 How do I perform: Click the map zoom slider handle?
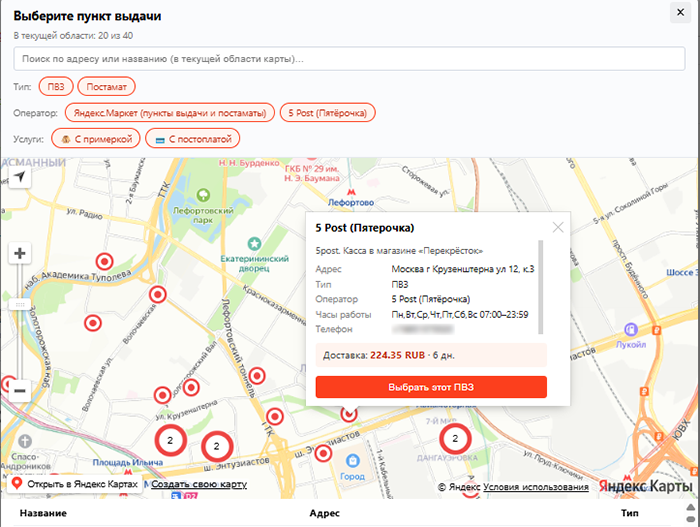(x=20, y=305)
